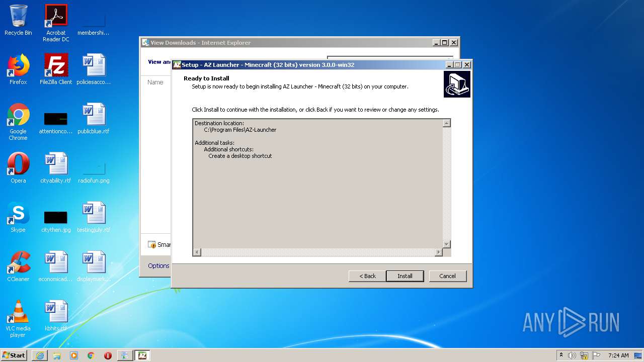
Task: Open CCleaner desktop shortcut
Action: tap(18, 266)
